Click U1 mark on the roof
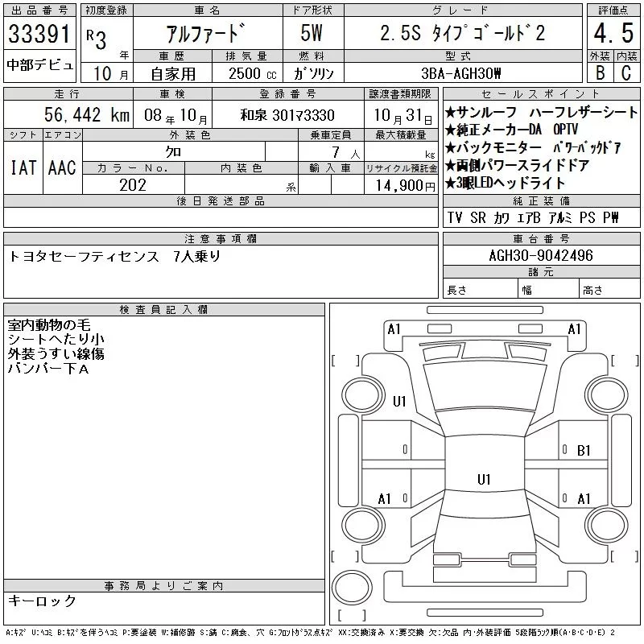Viewport: 644px width, 644px height. [484, 479]
